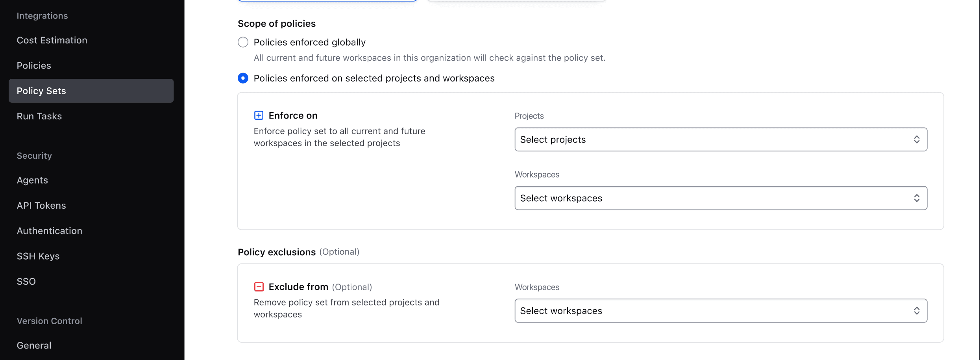Select Policies enforced on selected projects and workspaces
This screenshot has width=980, height=360.
coord(243,78)
